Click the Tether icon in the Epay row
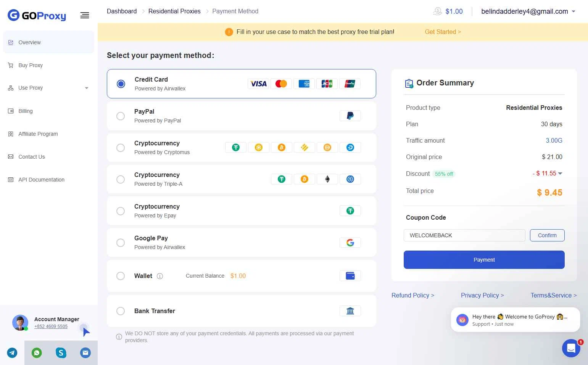Viewport: 588px width, 365px height. click(x=350, y=211)
